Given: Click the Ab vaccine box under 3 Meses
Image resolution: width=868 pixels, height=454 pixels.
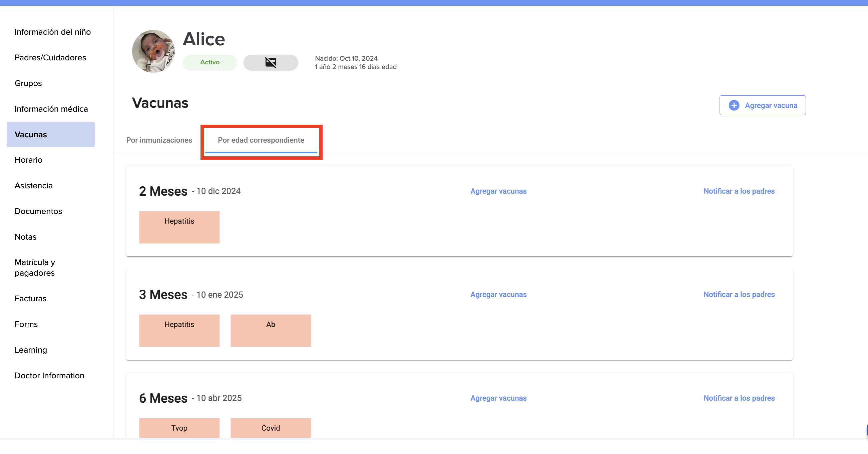Looking at the screenshot, I should [271, 330].
